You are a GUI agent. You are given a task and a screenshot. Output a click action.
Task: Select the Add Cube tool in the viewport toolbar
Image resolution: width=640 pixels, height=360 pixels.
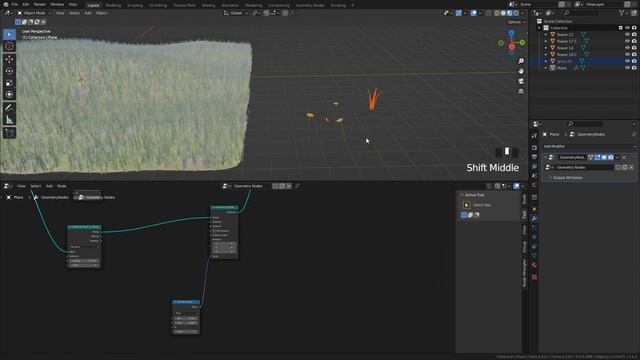(x=9, y=133)
